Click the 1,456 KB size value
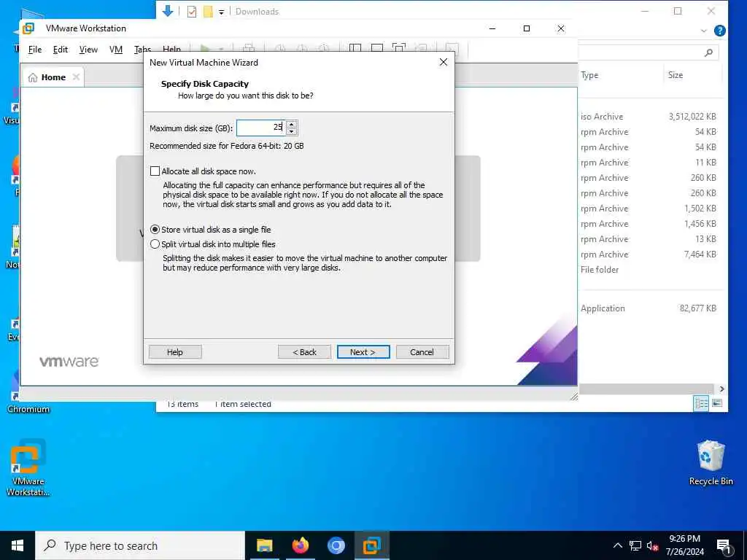The height and width of the screenshot is (560, 747). [700, 224]
